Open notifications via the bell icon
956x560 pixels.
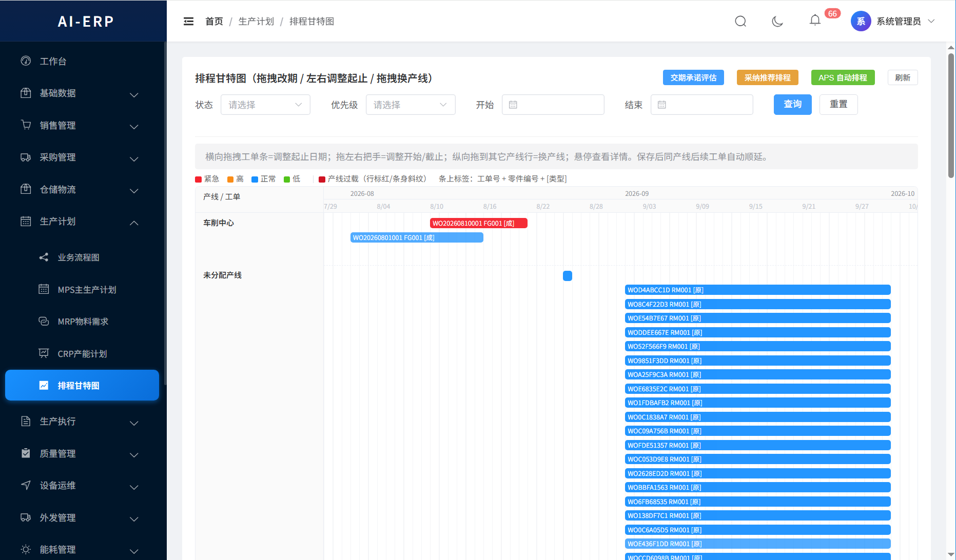click(x=815, y=21)
